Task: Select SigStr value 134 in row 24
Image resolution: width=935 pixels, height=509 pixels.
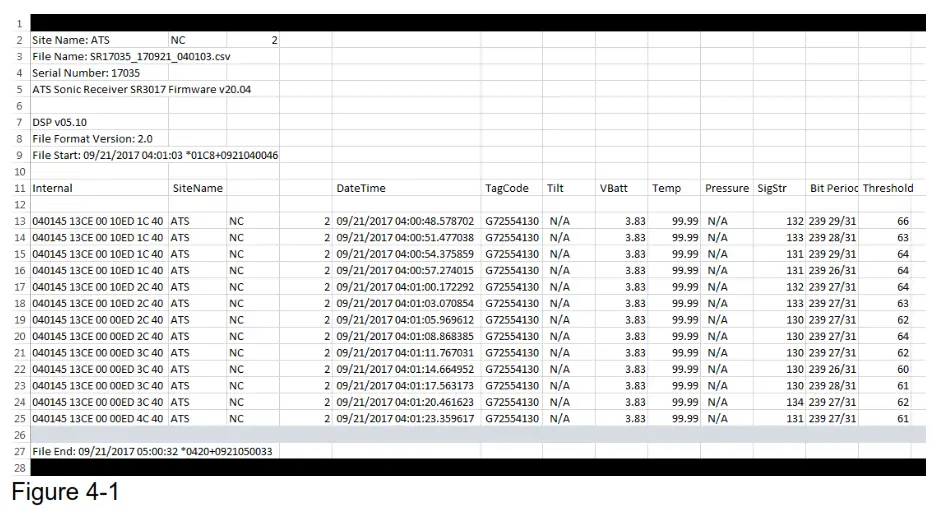Action: (x=779, y=402)
